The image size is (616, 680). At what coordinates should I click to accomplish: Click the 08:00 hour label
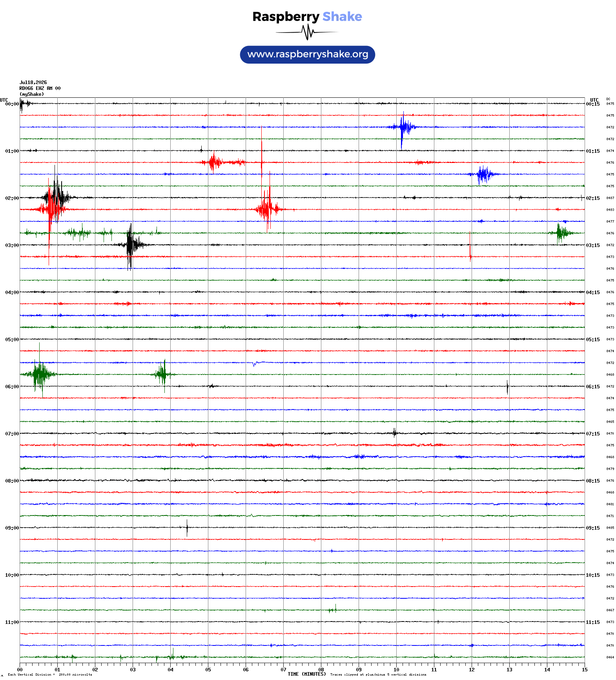[x=12, y=481]
